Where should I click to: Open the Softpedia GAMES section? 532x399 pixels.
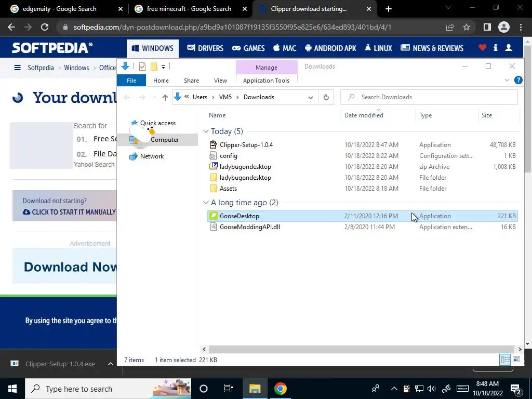point(248,48)
